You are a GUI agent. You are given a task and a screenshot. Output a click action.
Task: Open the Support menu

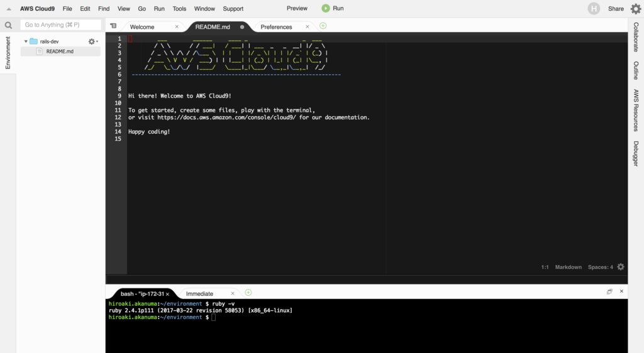(233, 9)
